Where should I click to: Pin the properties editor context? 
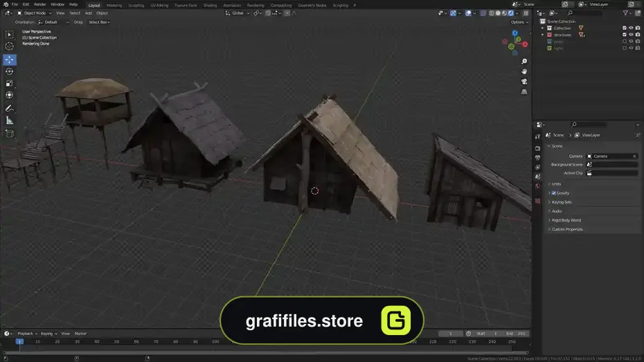637,135
